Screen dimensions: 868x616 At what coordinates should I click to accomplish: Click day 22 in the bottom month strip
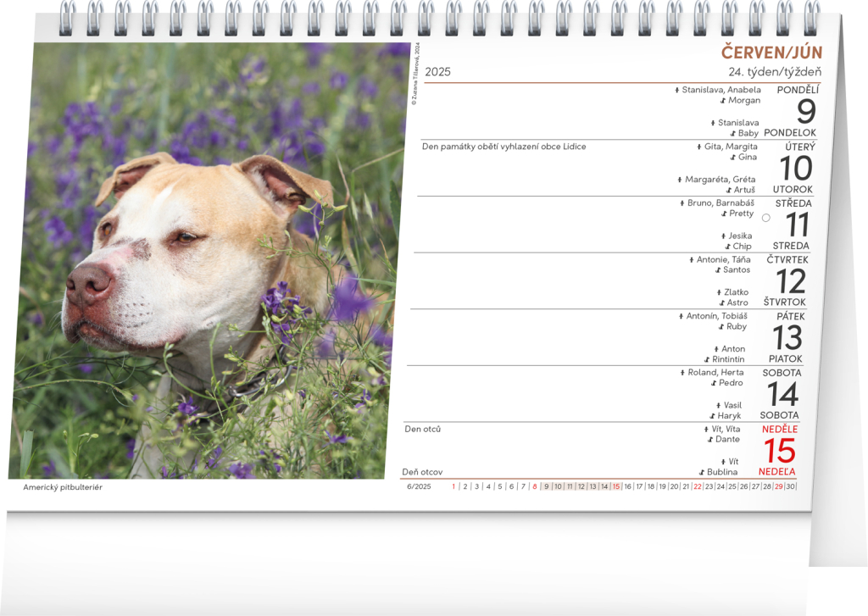(698, 486)
